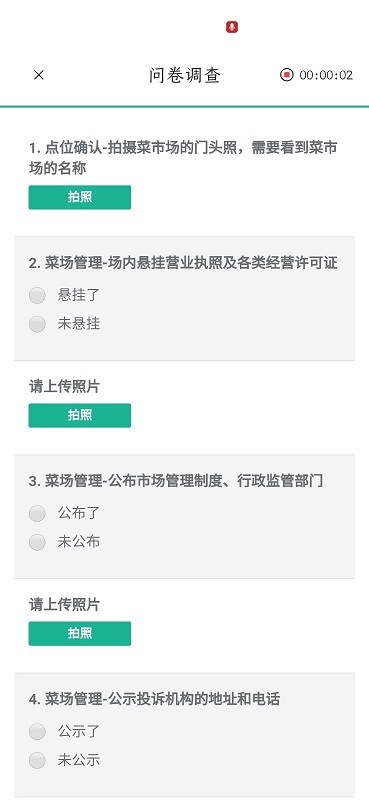The height and width of the screenshot is (800, 369).
Task: Tap second 请上传照片 label
Action: pyautogui.click(x=64, y=605)
